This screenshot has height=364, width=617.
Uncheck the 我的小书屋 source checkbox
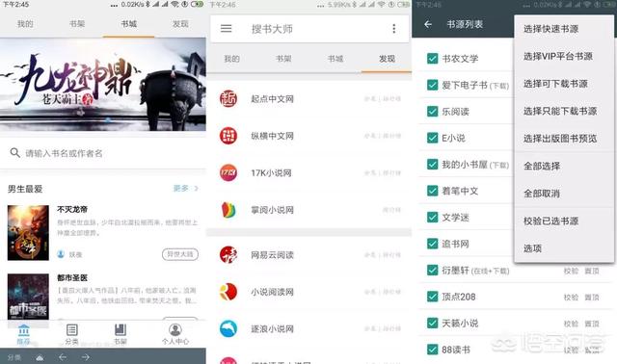(x=433, y=165)
